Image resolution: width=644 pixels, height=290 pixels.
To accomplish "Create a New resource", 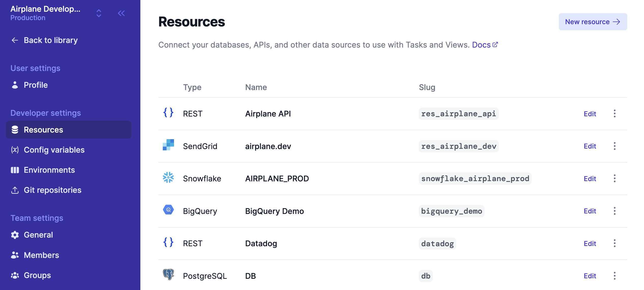I will click(x=593, y=22).
